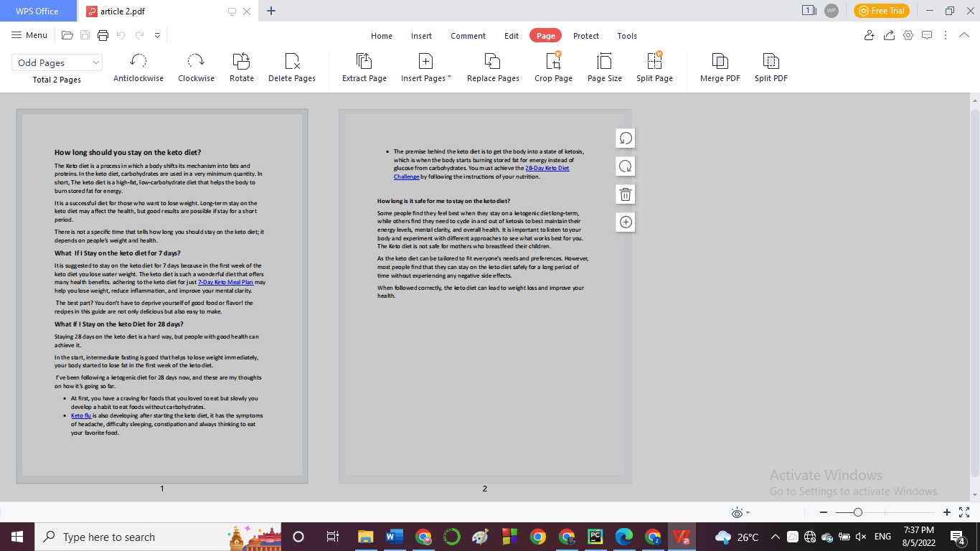Open the Crop Page tool

pyautogui.click(x=553, y=67)
